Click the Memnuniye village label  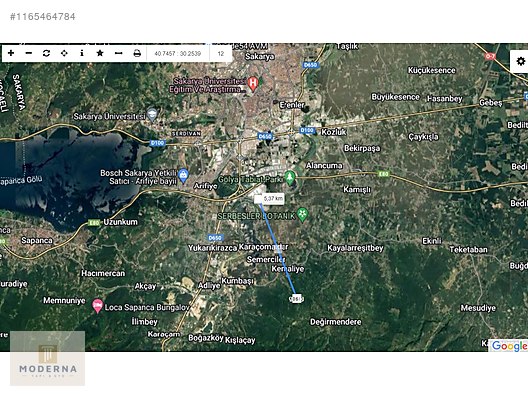point(64,301)
